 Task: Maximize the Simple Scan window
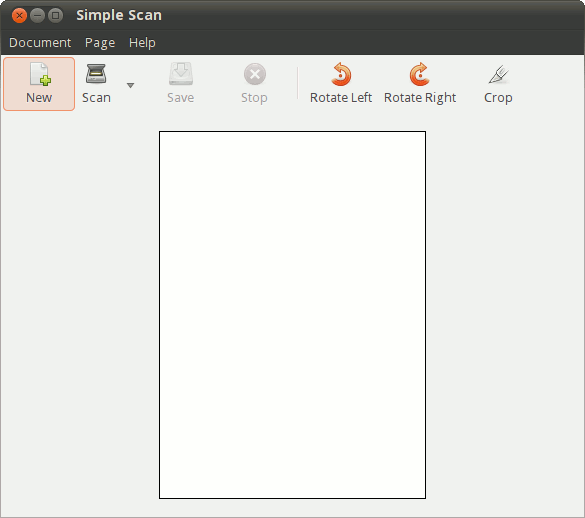pyautogui.click(x=56, y=16)
